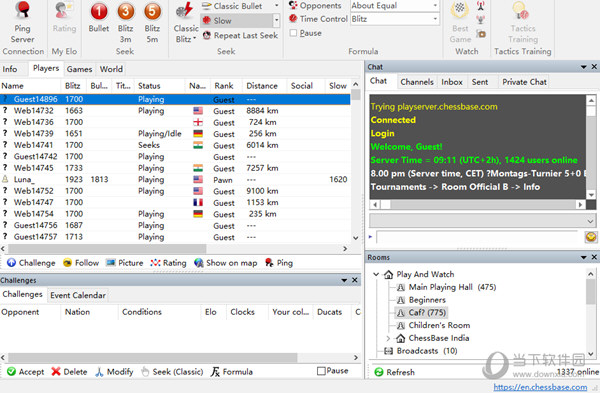The width and height of the screenshot is (600, 393).
Task: Open the chat emoticon picker
Action: 591,237
